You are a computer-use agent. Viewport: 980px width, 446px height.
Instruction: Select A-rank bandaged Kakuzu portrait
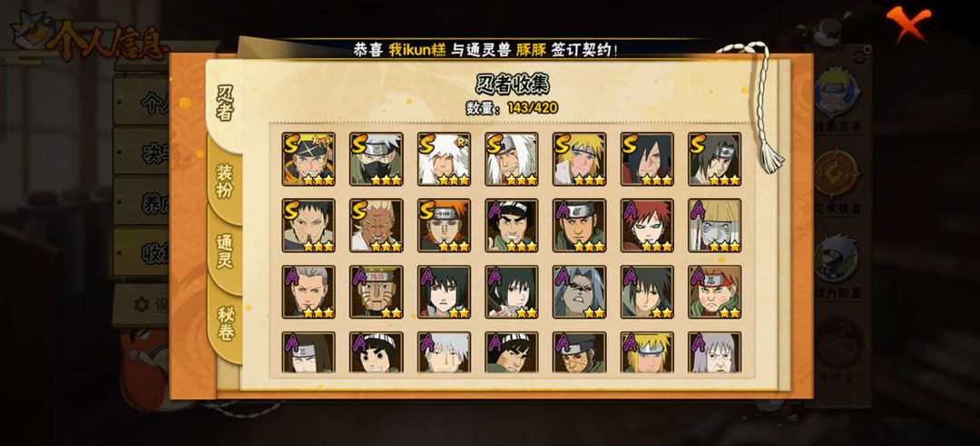[714, 226]
